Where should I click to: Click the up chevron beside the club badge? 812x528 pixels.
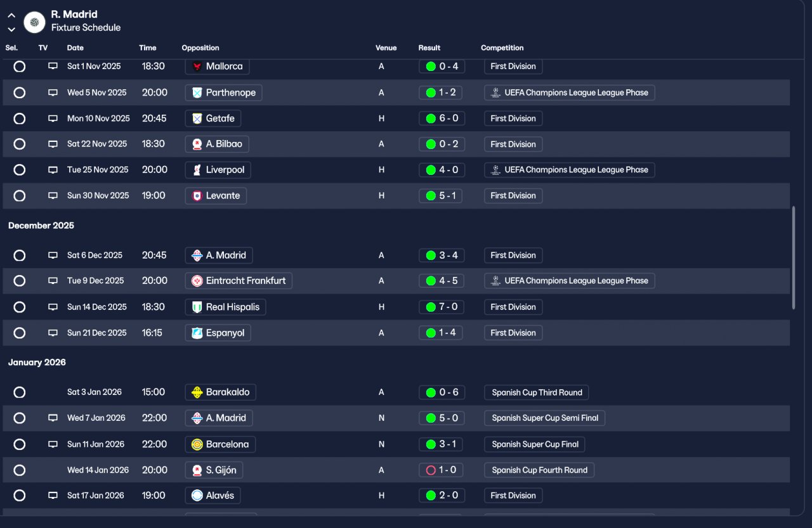[11, 15]
